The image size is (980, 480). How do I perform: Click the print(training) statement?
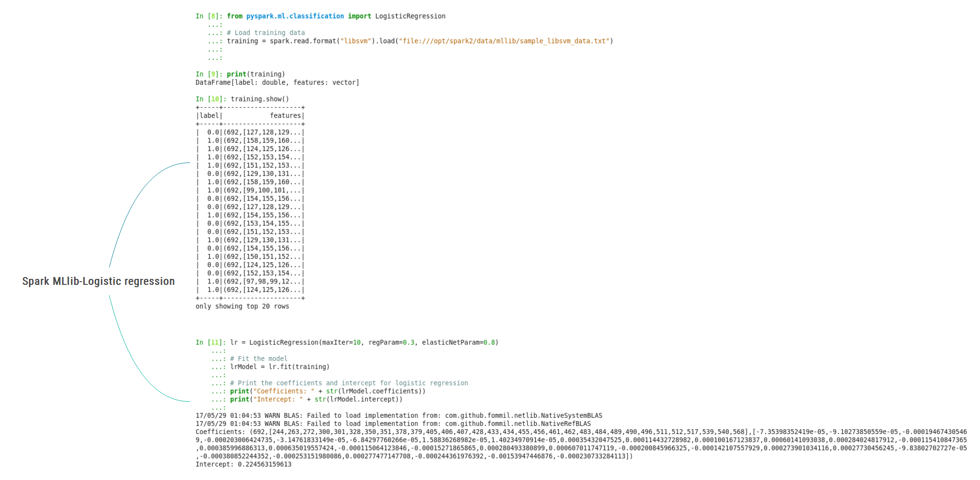(255, 74)
